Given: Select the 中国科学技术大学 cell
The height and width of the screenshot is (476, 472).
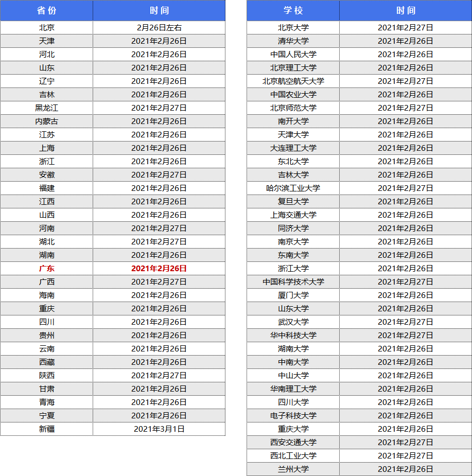Looking at the screenshot, I should [293, 281].
